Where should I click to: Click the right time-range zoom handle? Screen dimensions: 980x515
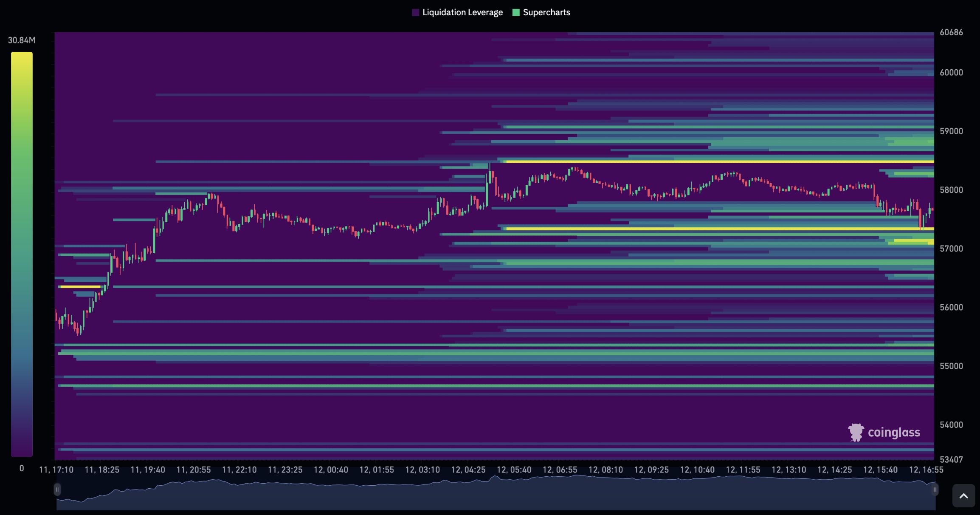(x=935, y=490)
